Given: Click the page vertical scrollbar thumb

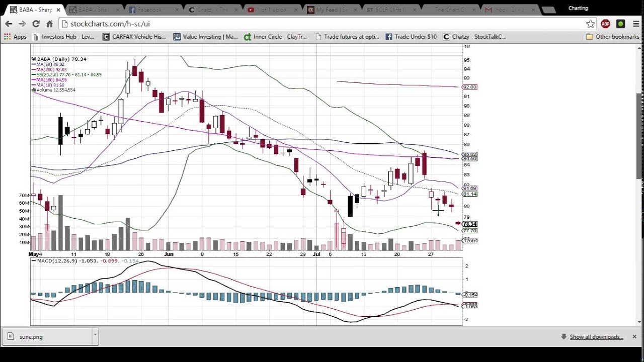Looking at the screenshot, I should click(639, 136).
